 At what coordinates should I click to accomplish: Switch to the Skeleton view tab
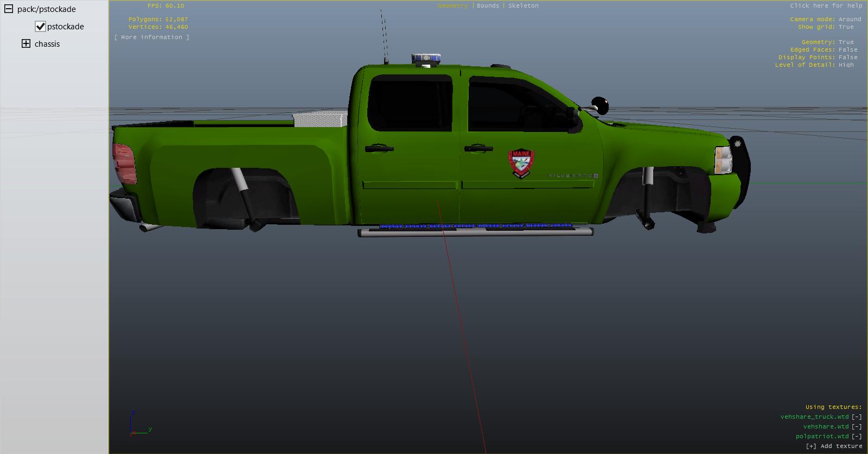[523, 6]
